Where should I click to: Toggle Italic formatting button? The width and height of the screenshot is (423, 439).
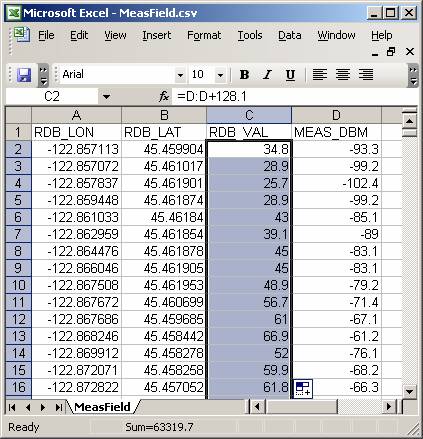pyautogui.click(x=267, y=75)
